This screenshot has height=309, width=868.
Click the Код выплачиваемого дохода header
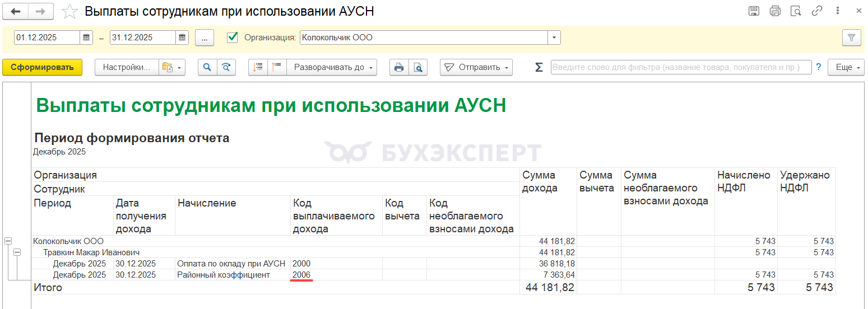(x=336, y=216)
